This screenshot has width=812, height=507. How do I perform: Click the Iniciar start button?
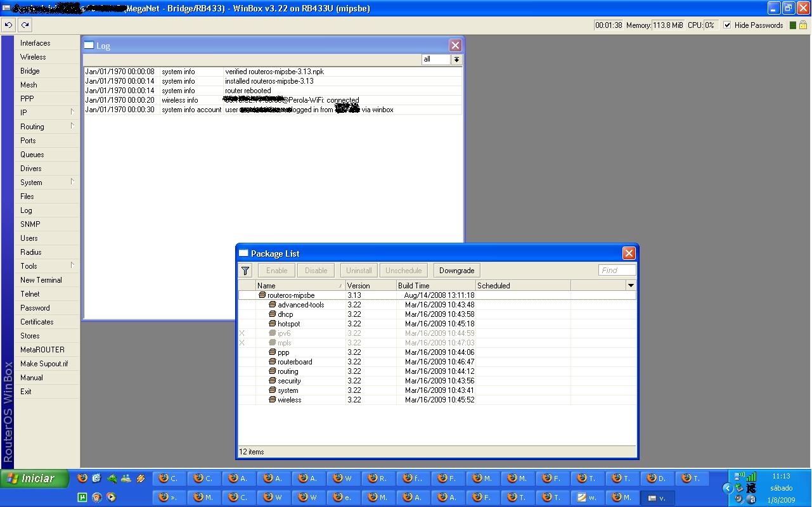(35, 478)
